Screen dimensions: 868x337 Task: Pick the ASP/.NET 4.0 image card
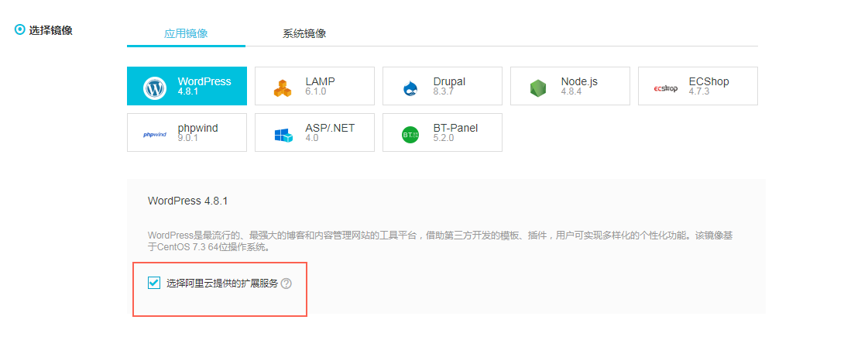[x=314, y=132]
